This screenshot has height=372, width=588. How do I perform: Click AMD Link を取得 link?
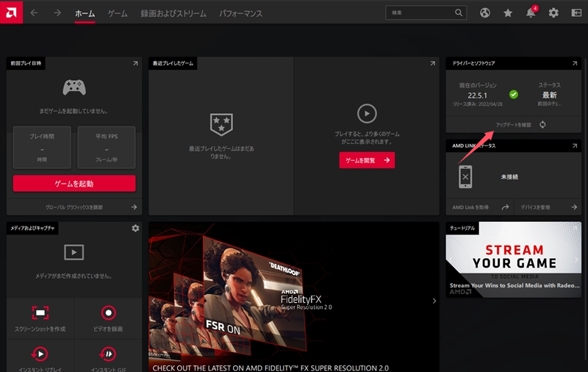470,207
